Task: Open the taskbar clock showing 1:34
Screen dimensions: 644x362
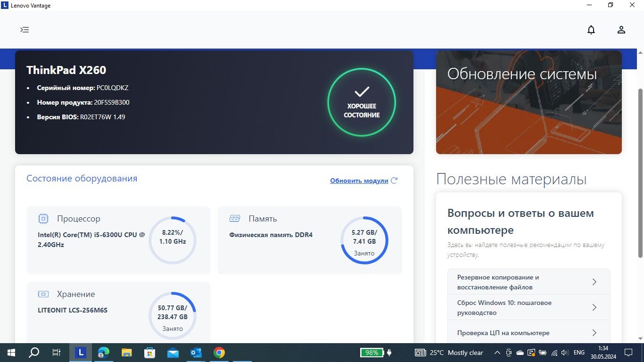Action: click(x=603, y=353)
